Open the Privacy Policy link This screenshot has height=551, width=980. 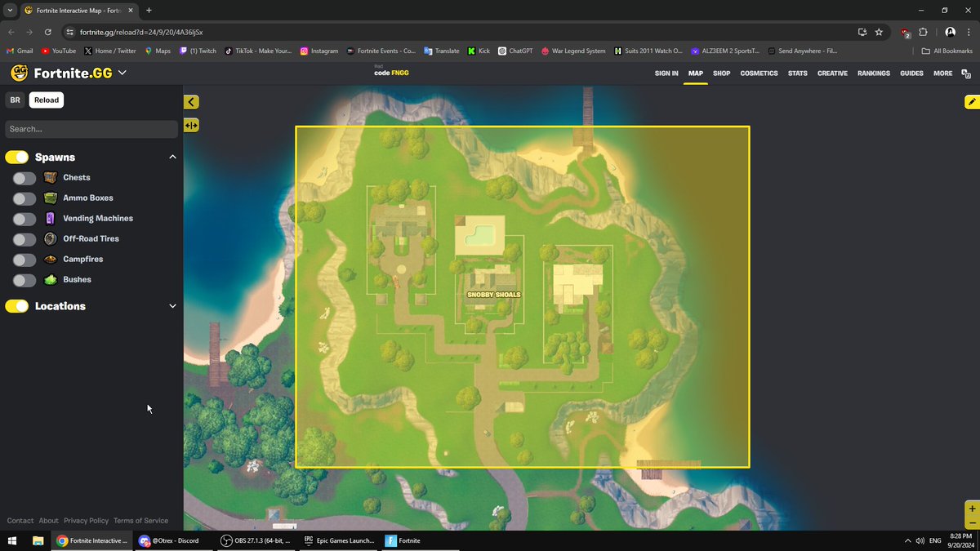click(x=86, y=521)
